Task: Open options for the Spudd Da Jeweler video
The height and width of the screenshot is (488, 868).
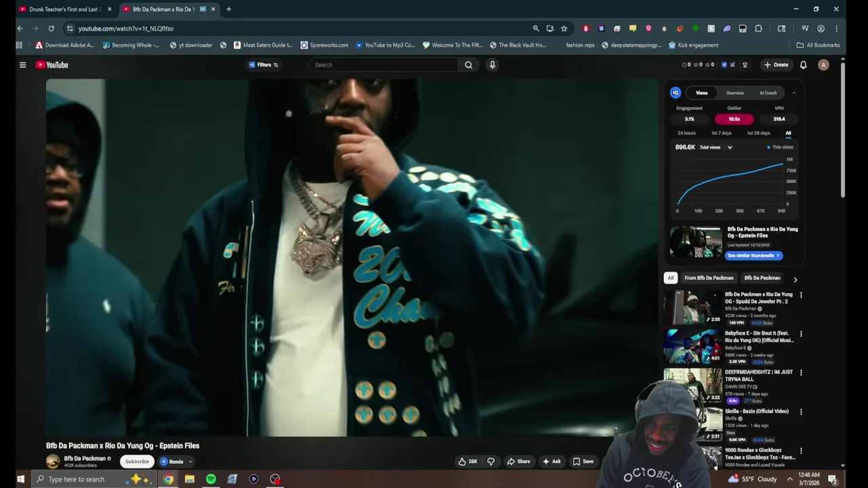Action: [801, 295]
